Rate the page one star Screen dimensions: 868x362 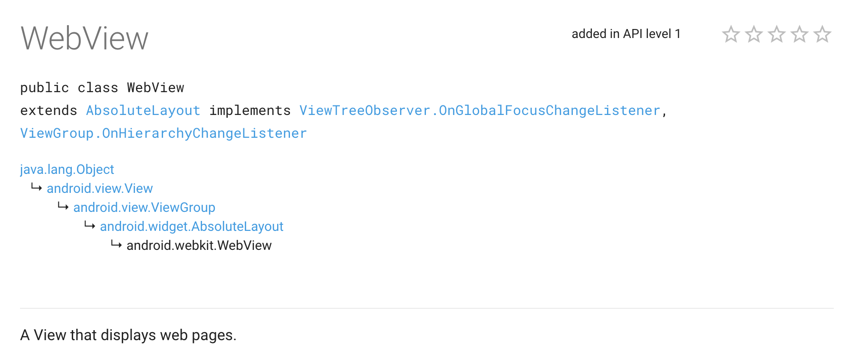[x=731, y=34]
